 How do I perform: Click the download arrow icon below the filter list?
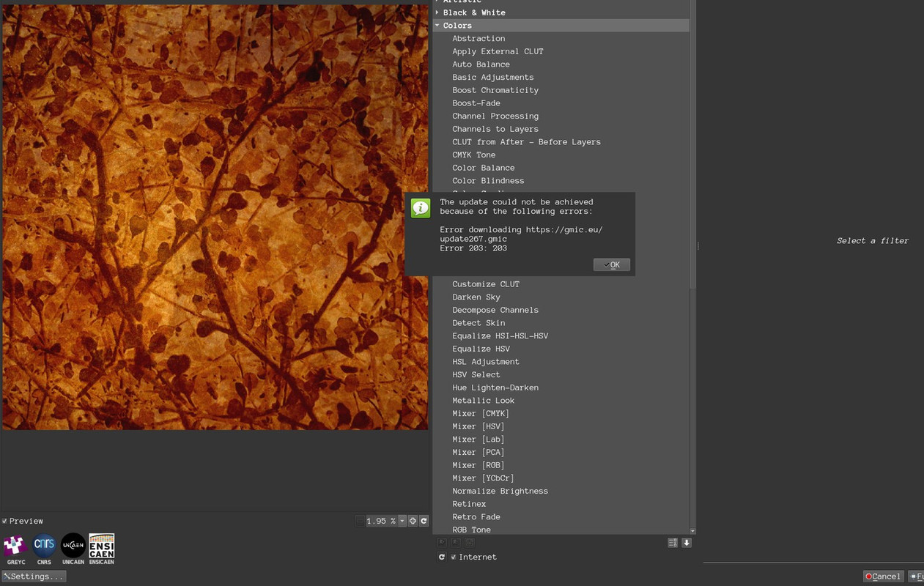(x=687, y=543)
